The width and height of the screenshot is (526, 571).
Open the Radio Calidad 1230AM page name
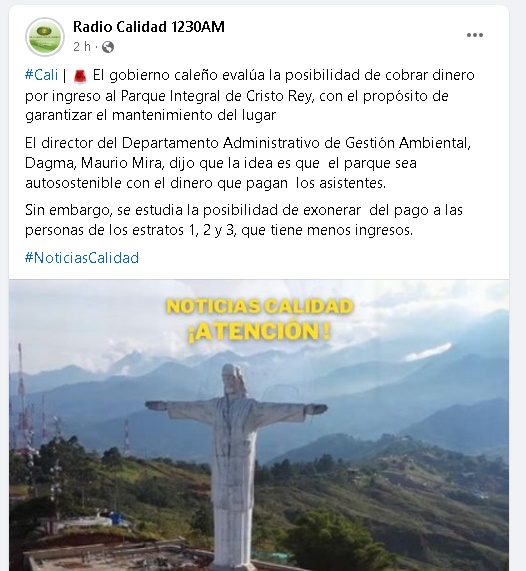[149, 27]
